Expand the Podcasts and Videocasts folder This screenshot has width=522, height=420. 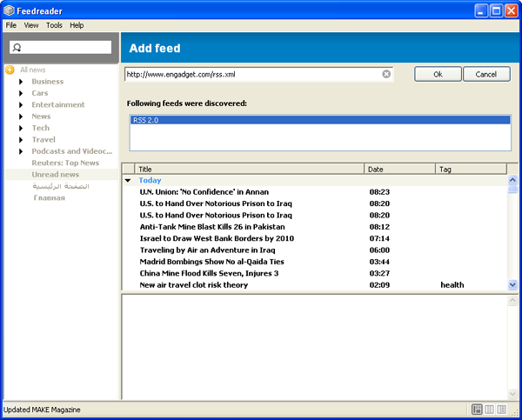(x=22, y=151)
